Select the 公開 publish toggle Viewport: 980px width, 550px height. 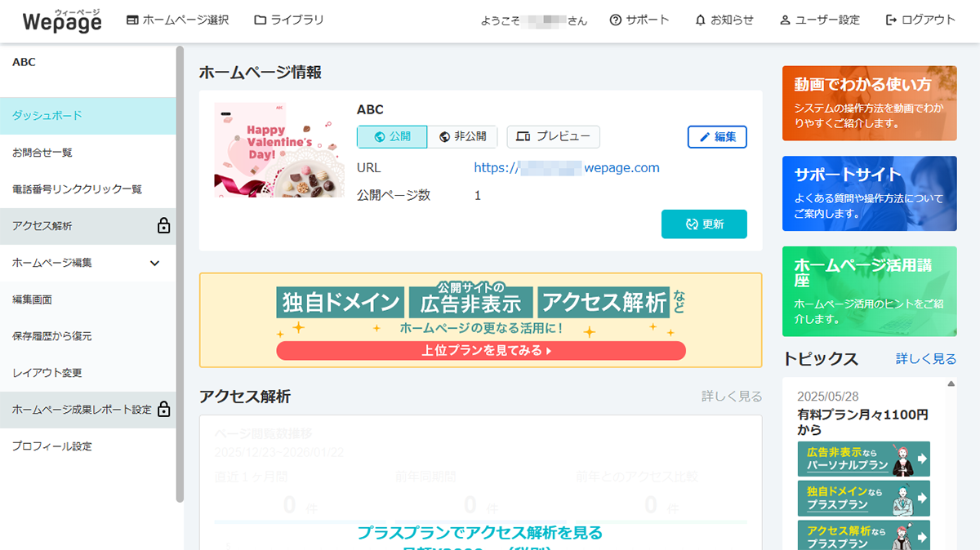(x=392, y=136)
